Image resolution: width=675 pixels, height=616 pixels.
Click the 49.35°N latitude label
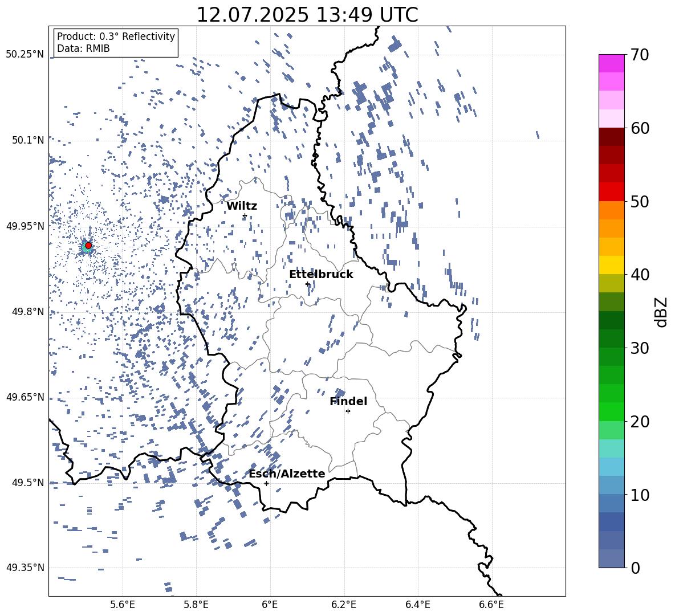tap(25, 568)
